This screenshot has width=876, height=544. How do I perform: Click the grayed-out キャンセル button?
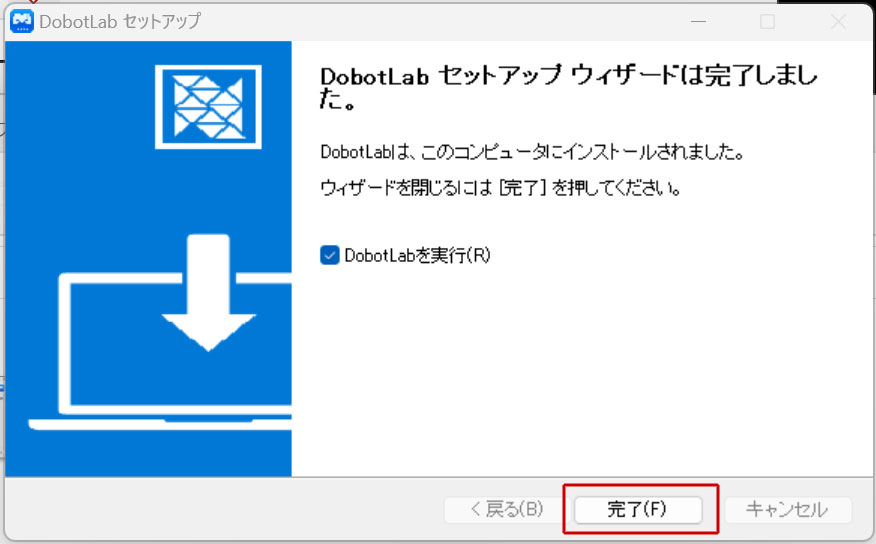tap(788, 510)
